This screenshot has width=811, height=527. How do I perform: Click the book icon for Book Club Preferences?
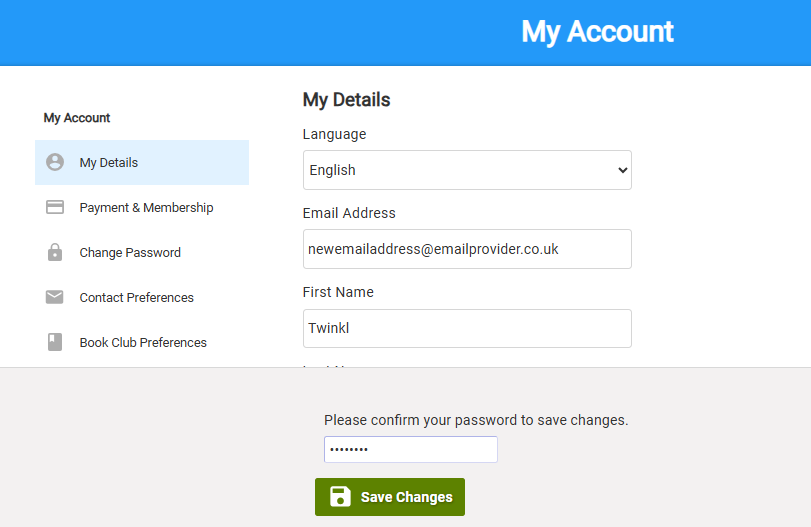coord(55,342)
